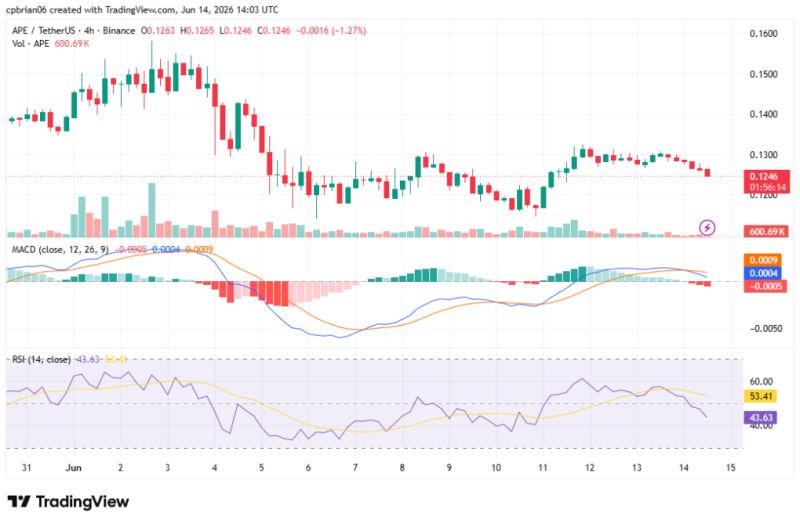Click the 0.1500 price axis label
The image size is (800, 520).
point(763,74)
